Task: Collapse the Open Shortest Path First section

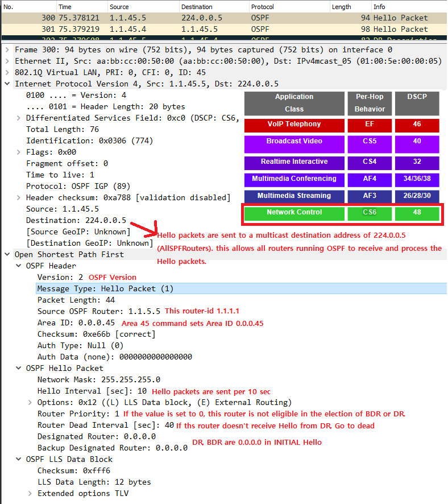Action: [7, 255]
